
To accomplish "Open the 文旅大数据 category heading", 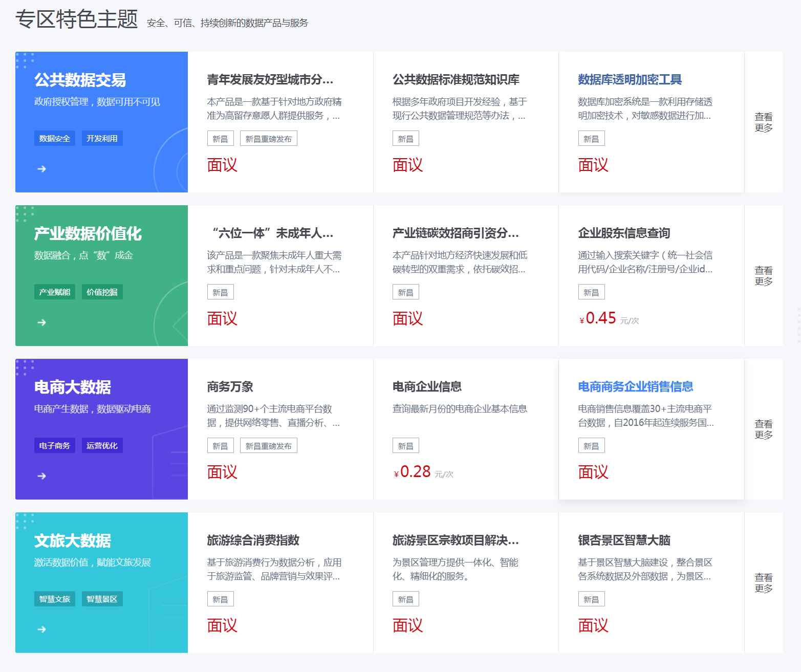I will tap(73, 540).
